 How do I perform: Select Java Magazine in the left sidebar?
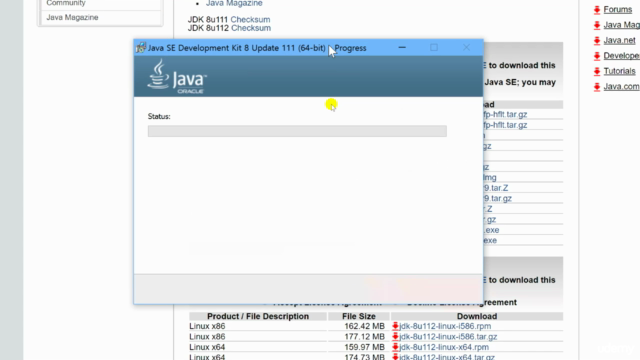[x=72, y=17]
